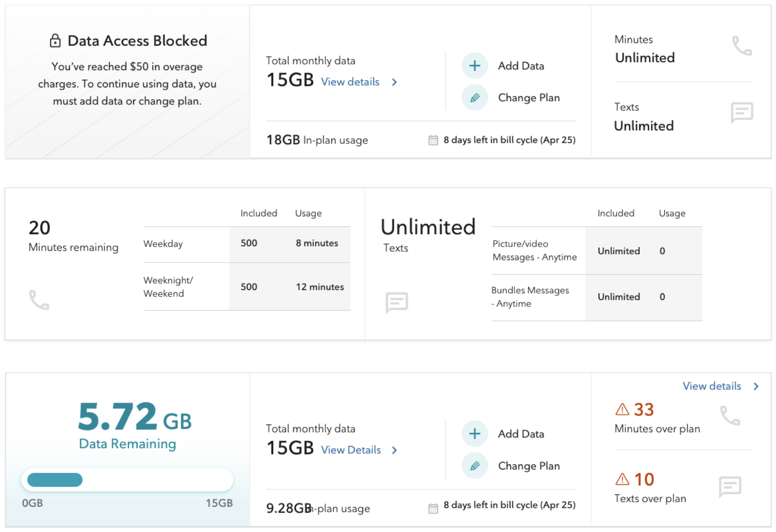The width and height of the screenshot is (776, 532).
Task: Click the warning icon beside 33 minutes
Action: click(x=622, y=409)
